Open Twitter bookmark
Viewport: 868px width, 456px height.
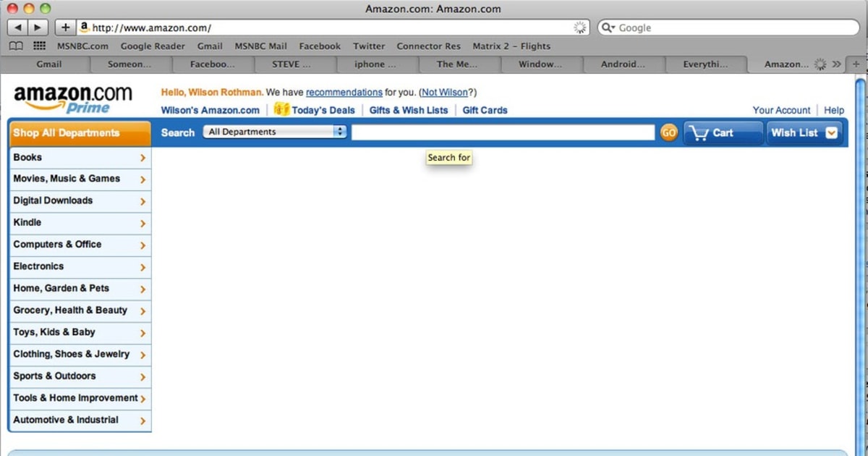[x=369, y=46]
